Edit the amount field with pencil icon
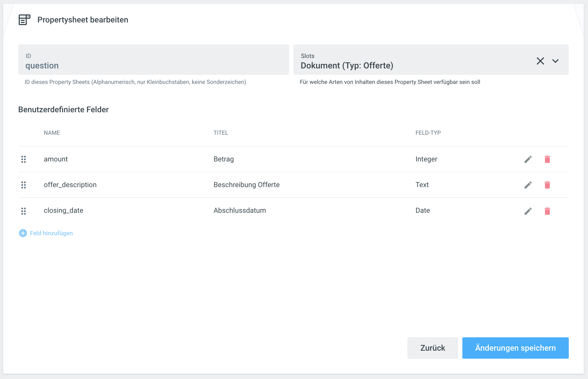The image size is (588, 379). pyautogui.click(x=528, y=159)
